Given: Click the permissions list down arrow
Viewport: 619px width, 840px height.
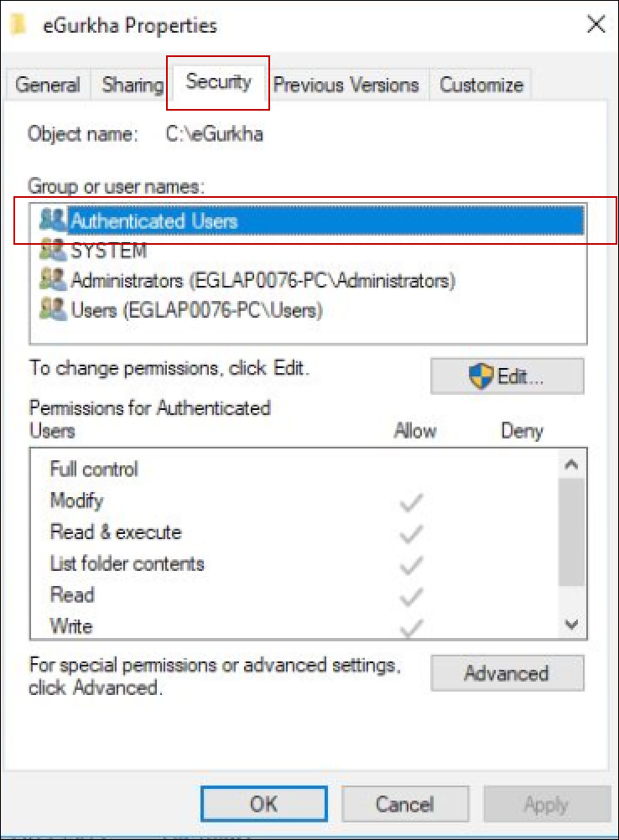Looking at the screenshot, I should pos(572,624).
